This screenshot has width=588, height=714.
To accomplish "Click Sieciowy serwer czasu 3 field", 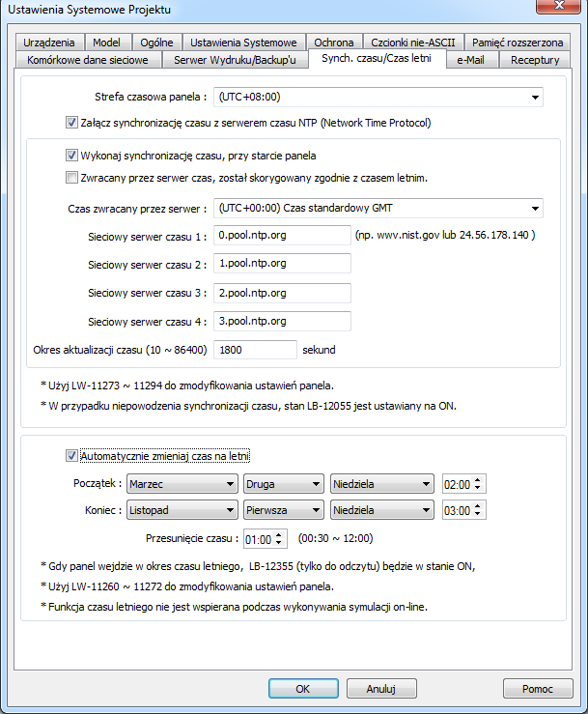I will 282,293.
